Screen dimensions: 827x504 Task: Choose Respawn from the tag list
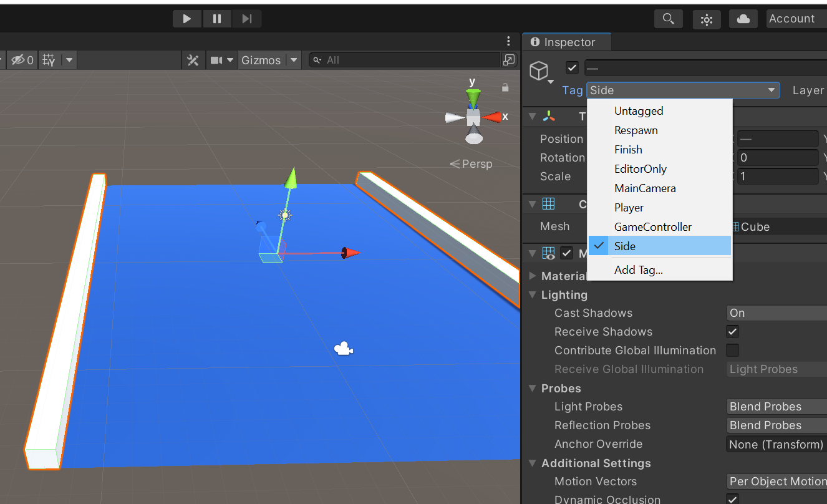[660, 130]
